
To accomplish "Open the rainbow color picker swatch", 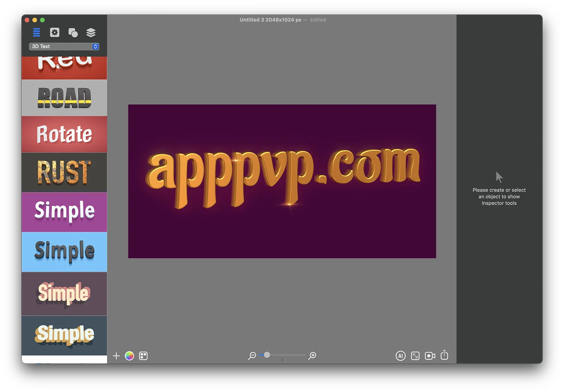I will click(129, 356).
